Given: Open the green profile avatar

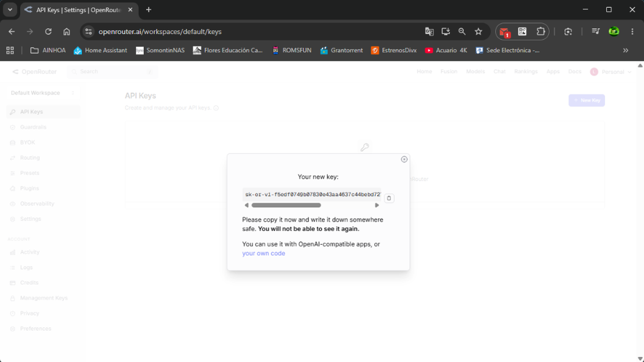Looking at the screenshot, I should tap(614, 31).
